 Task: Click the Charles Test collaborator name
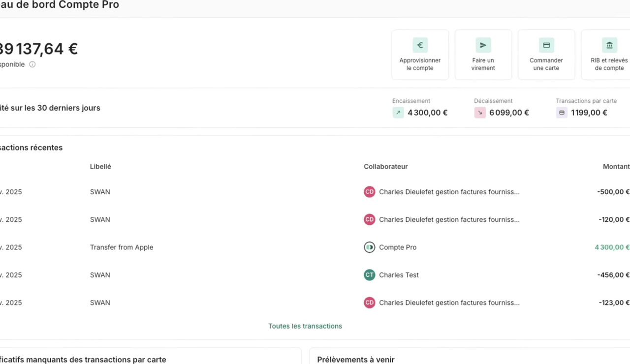(399, 275)
